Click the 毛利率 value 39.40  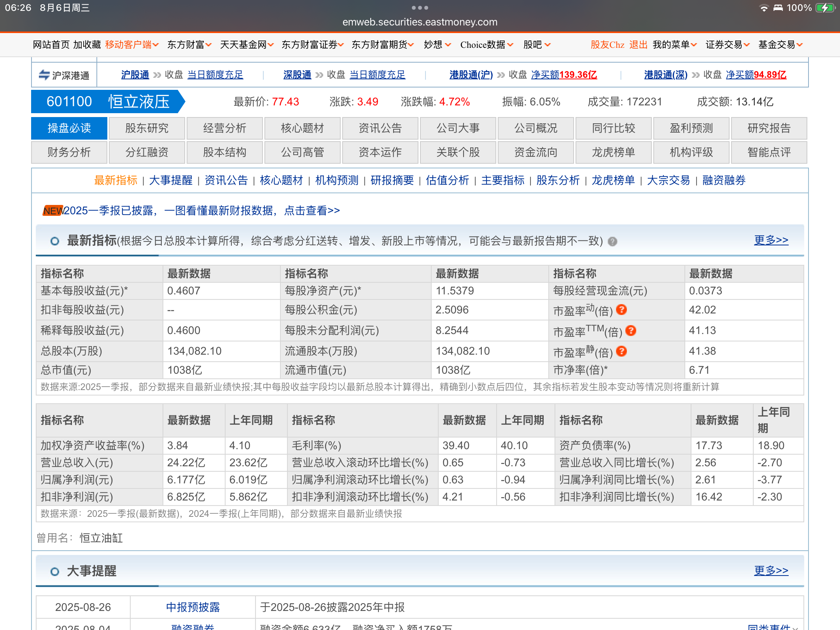click(x=456, y=445)
